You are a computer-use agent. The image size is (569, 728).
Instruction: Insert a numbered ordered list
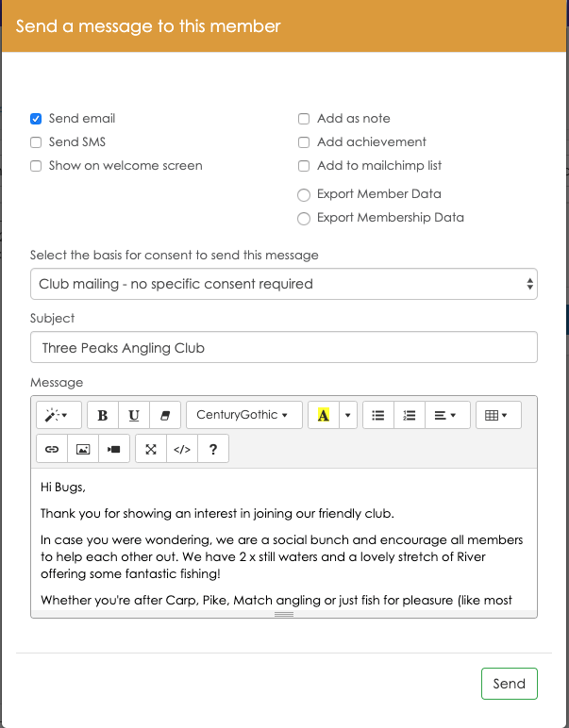click(x=409, y=415)
